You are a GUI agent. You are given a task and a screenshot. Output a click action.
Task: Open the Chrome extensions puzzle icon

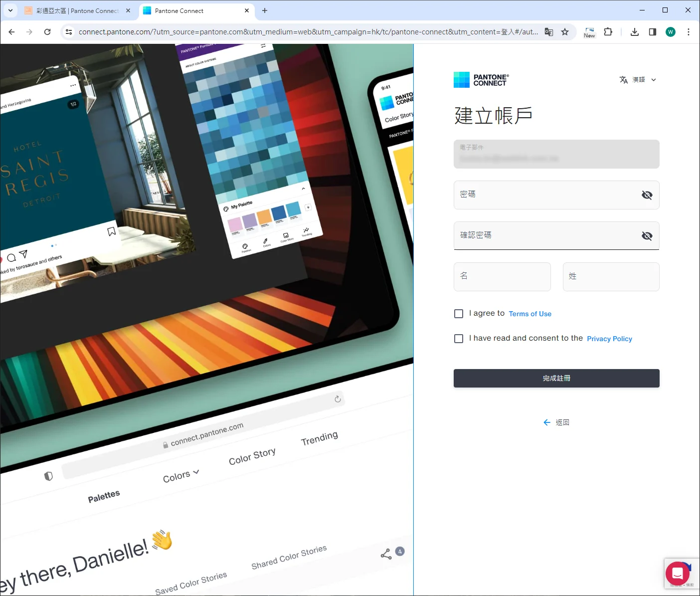click(x=608, y=32)
